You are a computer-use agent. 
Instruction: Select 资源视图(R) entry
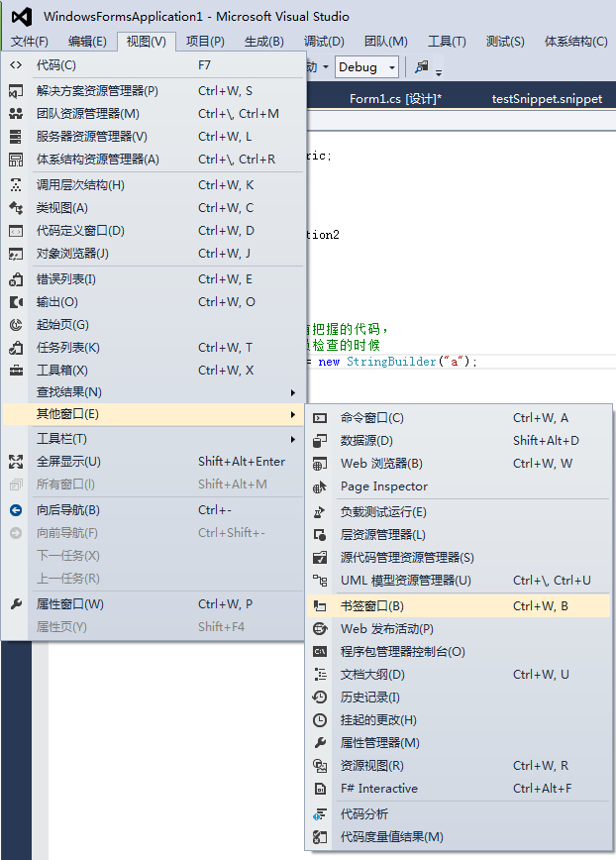pos(459,766)
